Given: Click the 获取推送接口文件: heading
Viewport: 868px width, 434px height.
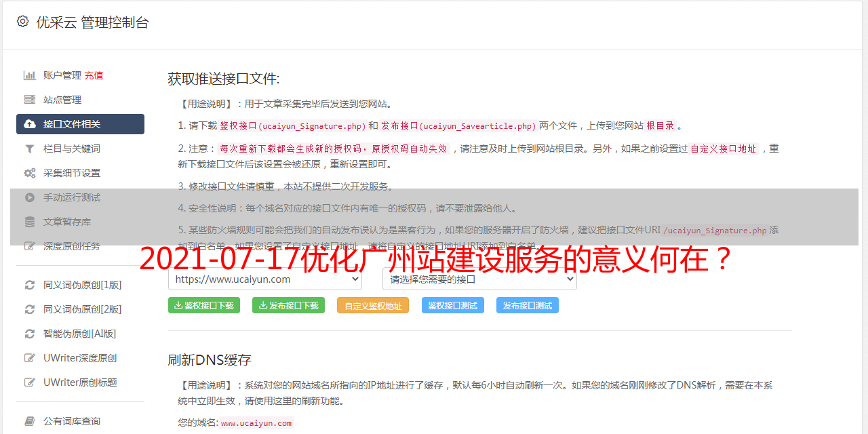Looking at the screenshot, I should (224, 79).
